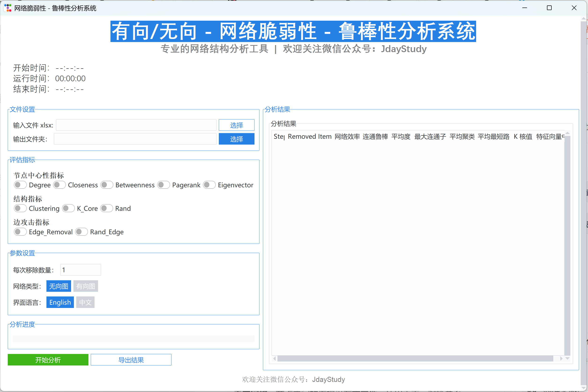Viewport: 588px width, 392px height.
Task: Click the 导出结果 export button
Action: pos(131,360)
